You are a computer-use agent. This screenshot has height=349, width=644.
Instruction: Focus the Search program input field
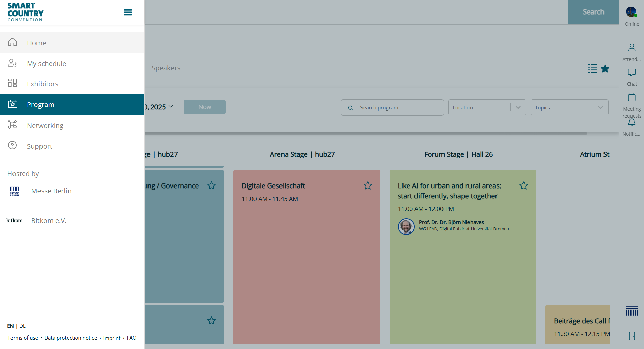tap(392, 107)
